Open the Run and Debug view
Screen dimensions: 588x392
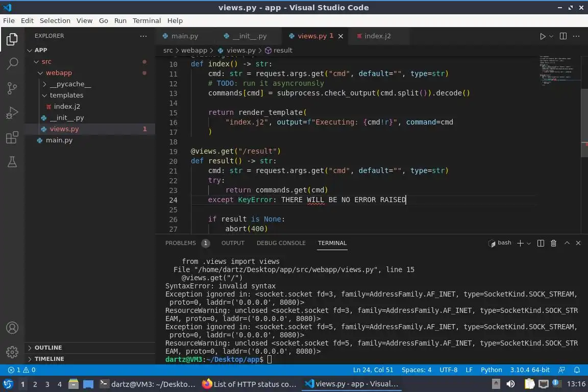pyautogui.click(x=12, y=112)
